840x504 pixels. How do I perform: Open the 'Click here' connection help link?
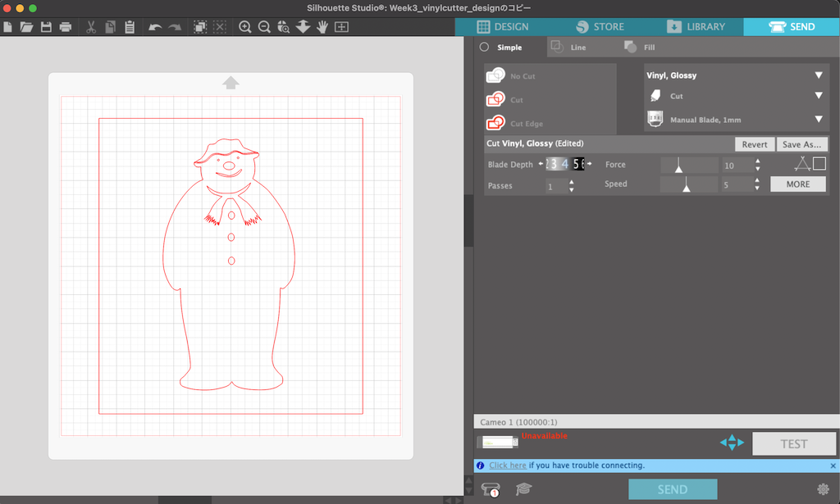507,465
